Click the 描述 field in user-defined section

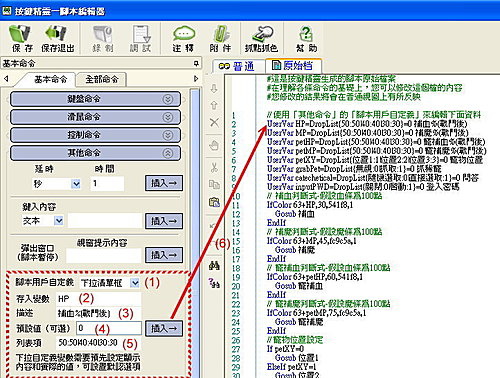point(99,313)
